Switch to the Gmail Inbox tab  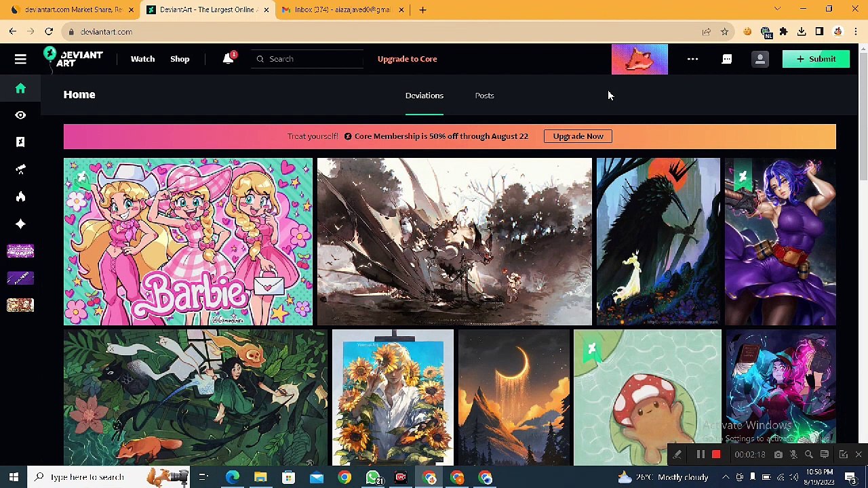[x=342, y=9]
